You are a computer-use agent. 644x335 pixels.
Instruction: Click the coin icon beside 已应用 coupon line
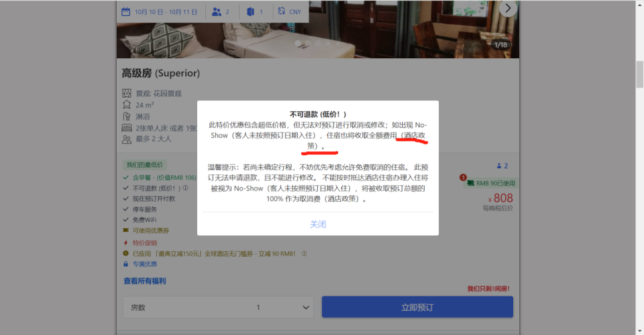click(125, 253)
